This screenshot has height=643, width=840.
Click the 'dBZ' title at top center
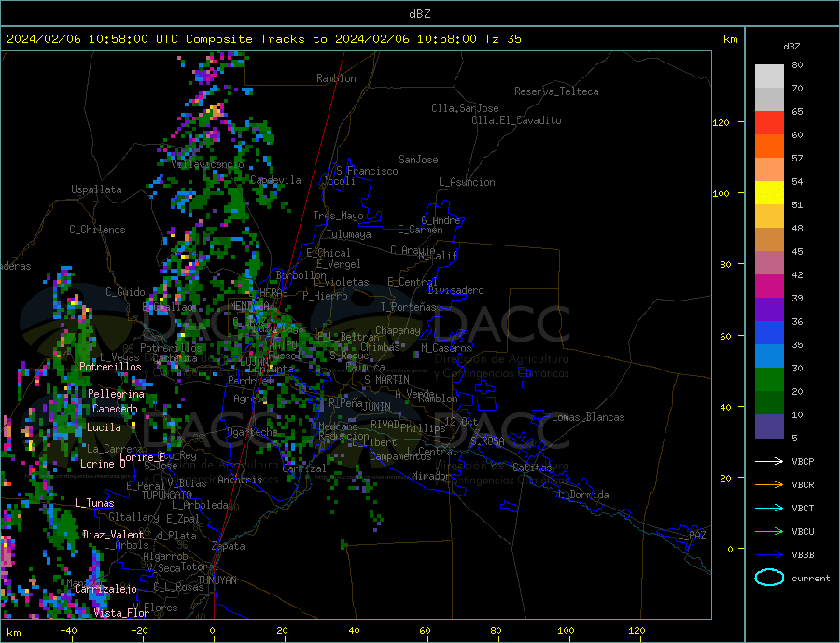click(419, 14)
